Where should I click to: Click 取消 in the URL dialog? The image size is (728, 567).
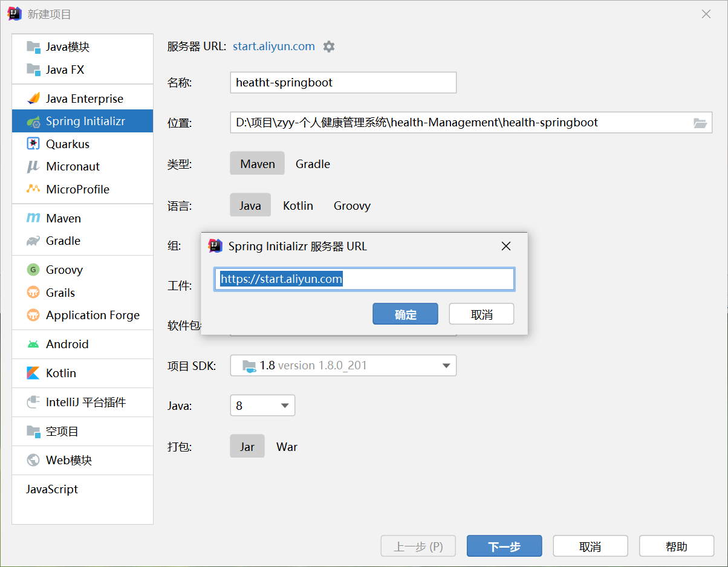481,314
